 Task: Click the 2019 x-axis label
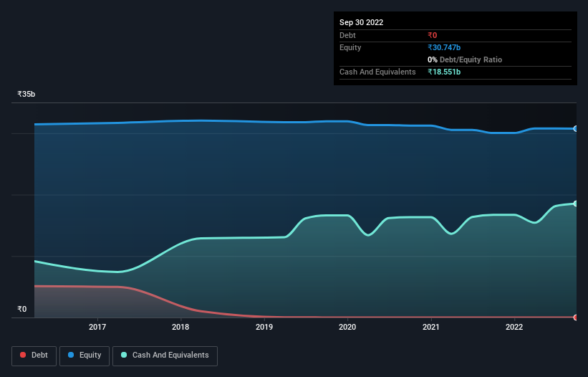click(x=264, y=327)
